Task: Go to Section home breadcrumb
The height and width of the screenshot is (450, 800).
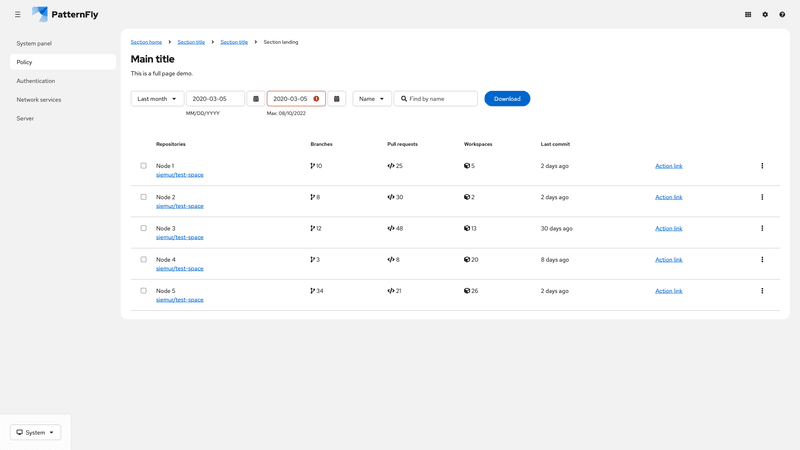Action: point(146,42)
